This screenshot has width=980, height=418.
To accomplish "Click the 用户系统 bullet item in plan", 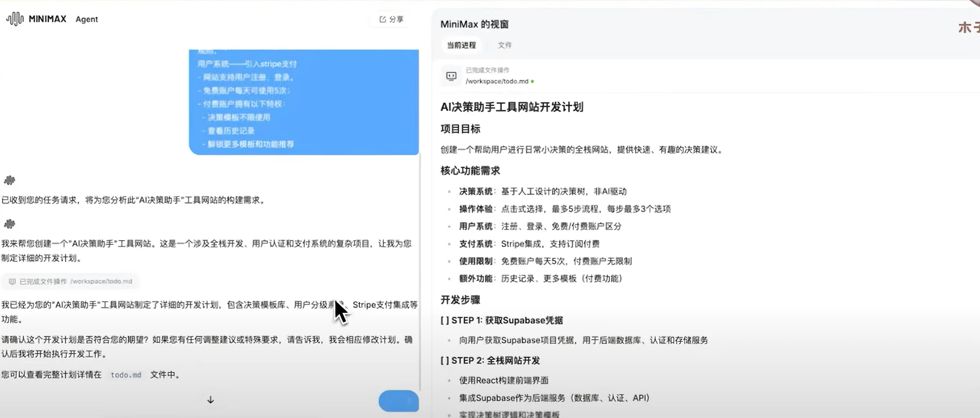I will 540,226.
